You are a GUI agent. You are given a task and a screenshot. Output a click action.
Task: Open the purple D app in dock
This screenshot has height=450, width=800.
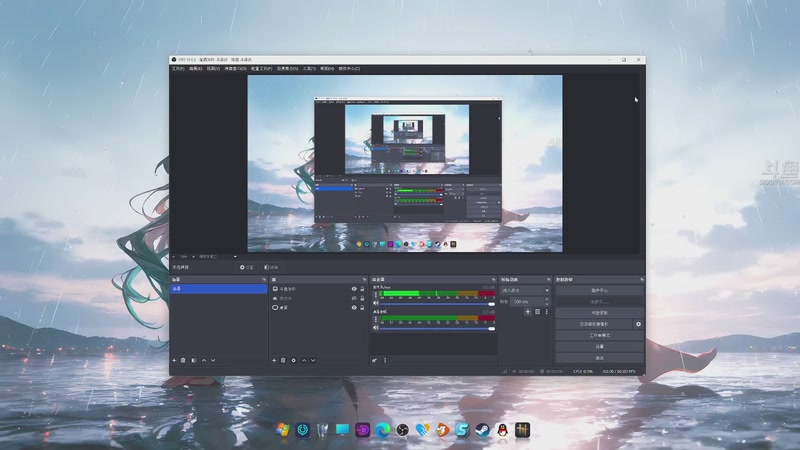pos(362,430)
